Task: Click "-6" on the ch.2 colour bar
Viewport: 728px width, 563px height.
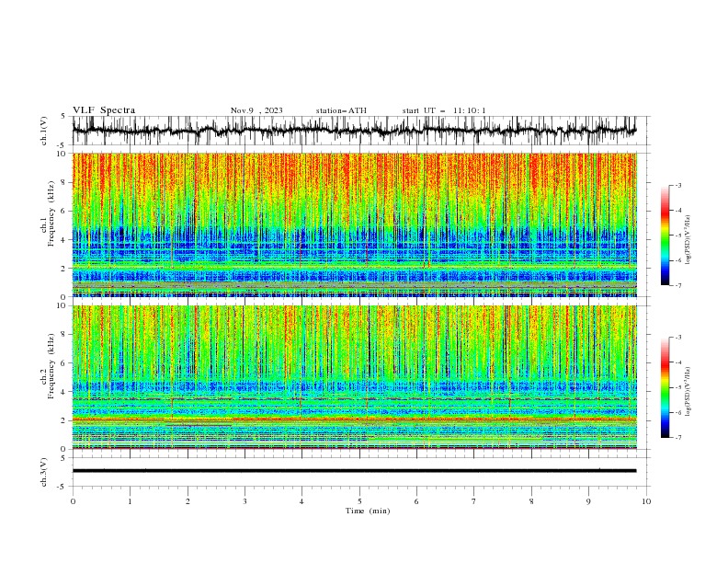Action: (677, 412)
